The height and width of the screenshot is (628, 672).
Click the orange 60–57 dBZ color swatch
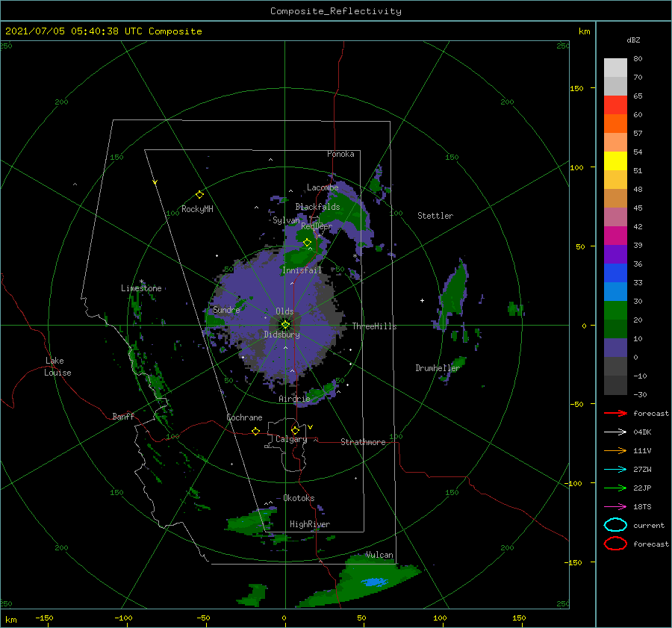pos(615,124)
